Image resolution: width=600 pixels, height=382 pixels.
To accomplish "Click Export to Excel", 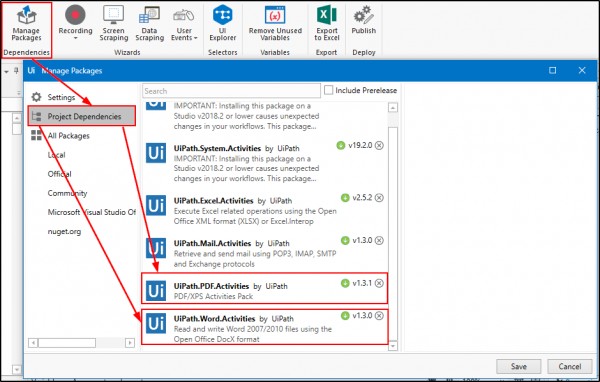I will 327,24.
